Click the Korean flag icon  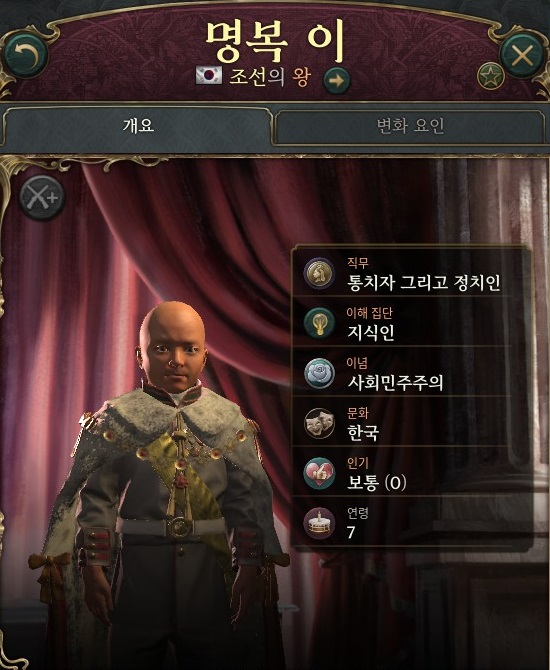[x=209, y=75]
